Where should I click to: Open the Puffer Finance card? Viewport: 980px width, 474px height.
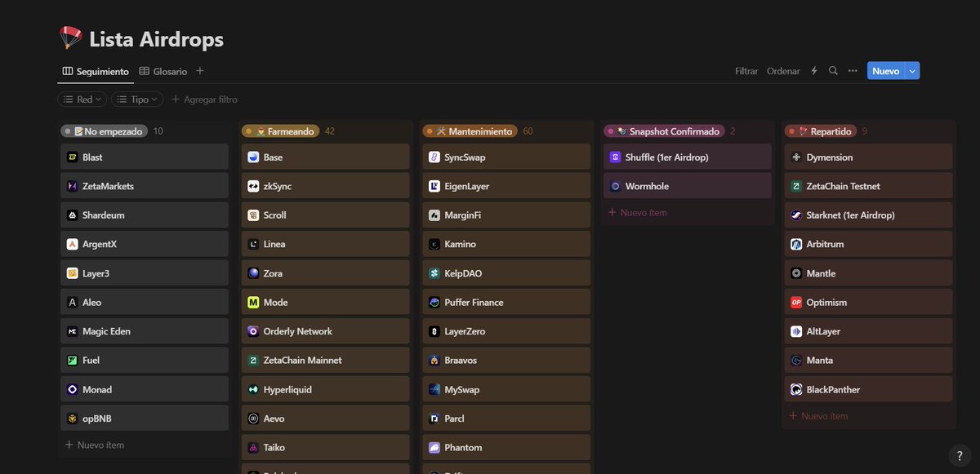pyautogui.click(x=506, y=302)
